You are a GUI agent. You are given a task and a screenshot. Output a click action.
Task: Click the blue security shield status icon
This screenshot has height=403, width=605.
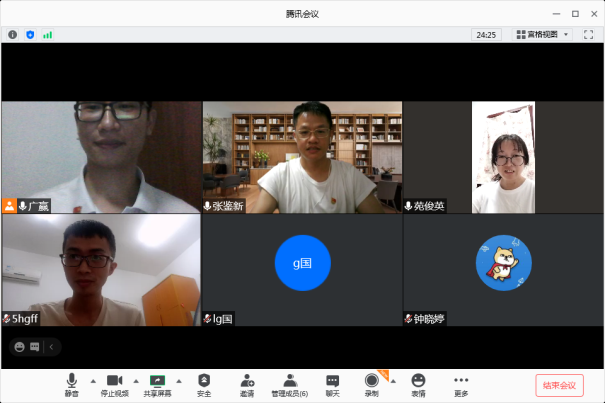(x=29, y=34)
